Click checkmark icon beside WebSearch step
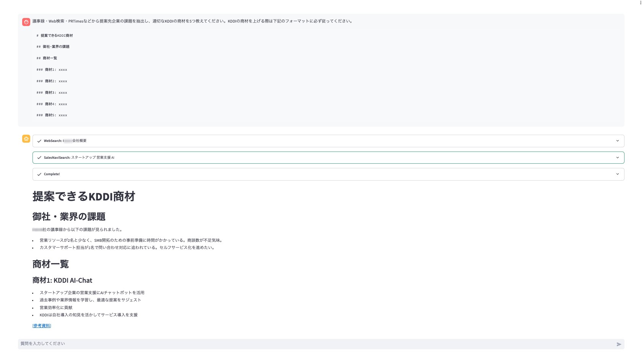 [39, 141]
